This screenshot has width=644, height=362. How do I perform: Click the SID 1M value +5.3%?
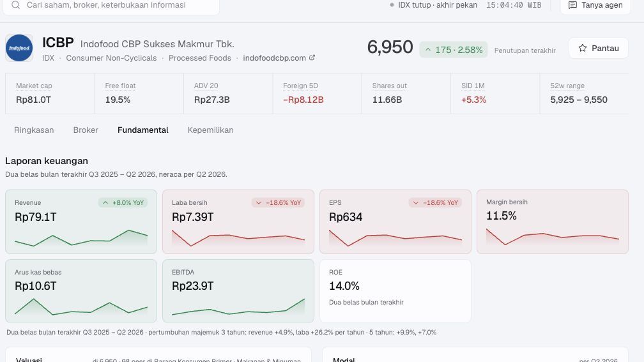[x=473, y=100]
